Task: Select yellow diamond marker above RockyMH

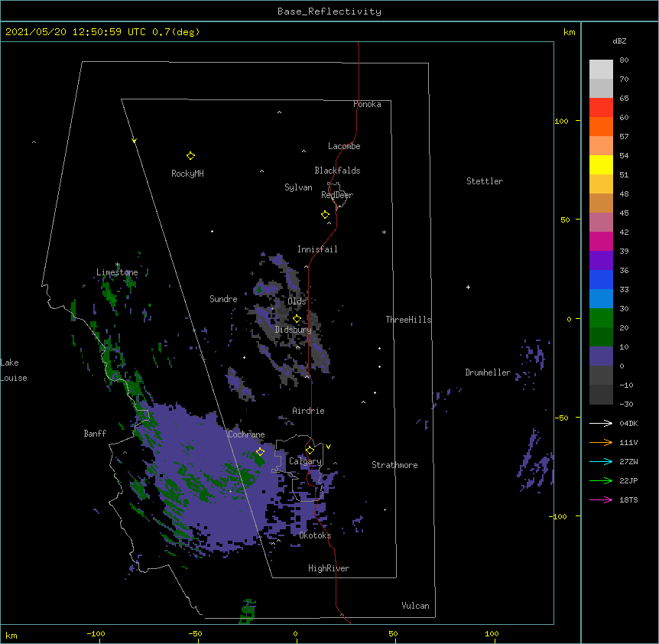Action: (x=190, y=156)
